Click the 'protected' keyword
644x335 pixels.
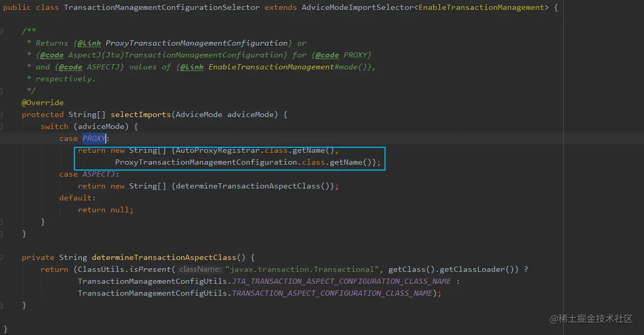(43, 114)
